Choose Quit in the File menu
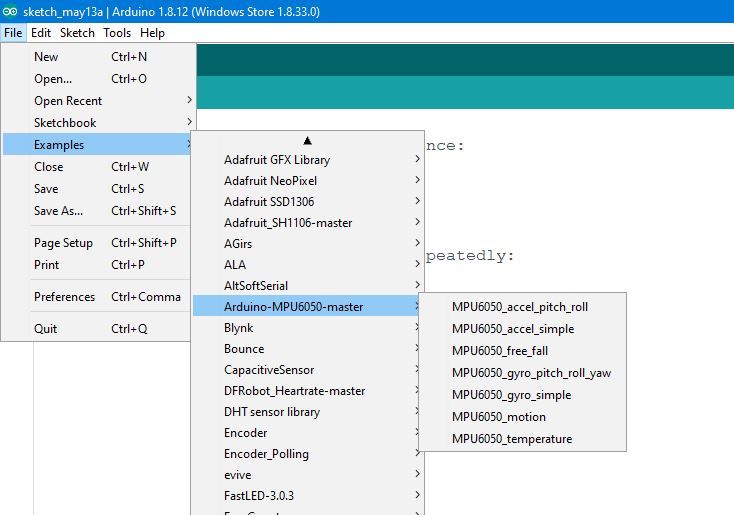Screen dimensions: 734x515 pyautogui.click(x=97, y=328)
